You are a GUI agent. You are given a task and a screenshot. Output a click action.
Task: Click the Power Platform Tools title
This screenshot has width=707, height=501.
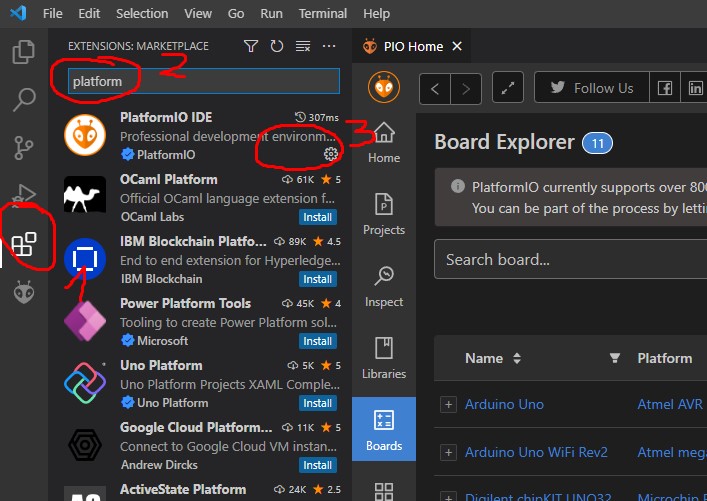point(185,303)
